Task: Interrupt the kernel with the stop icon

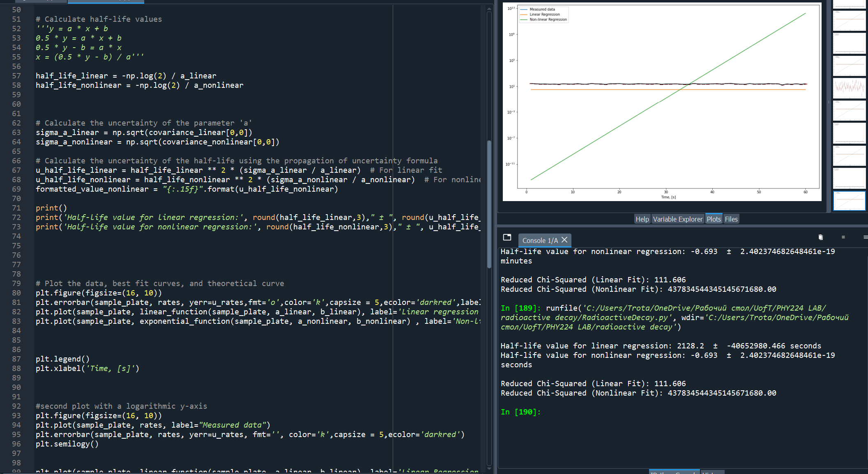Action: (843, 237)
